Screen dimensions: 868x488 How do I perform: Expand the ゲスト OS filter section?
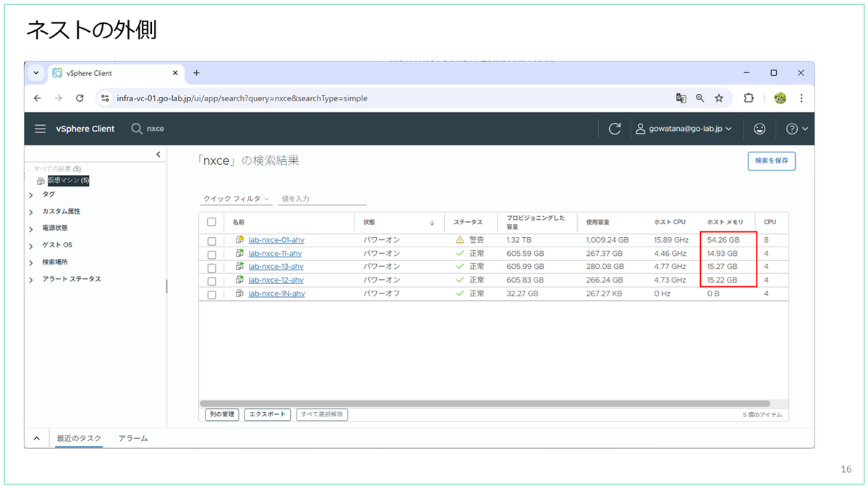(x=30, y=246)
